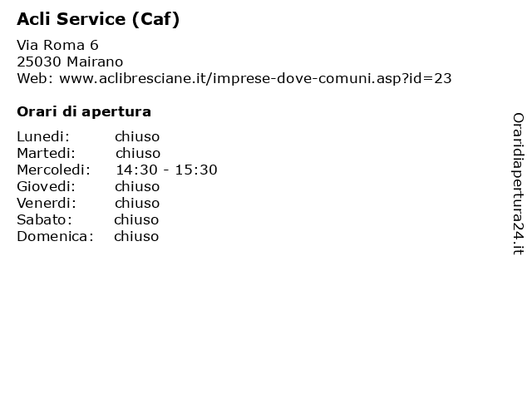
Task: Select the Sabato day label
Action: tap(44, 219)
